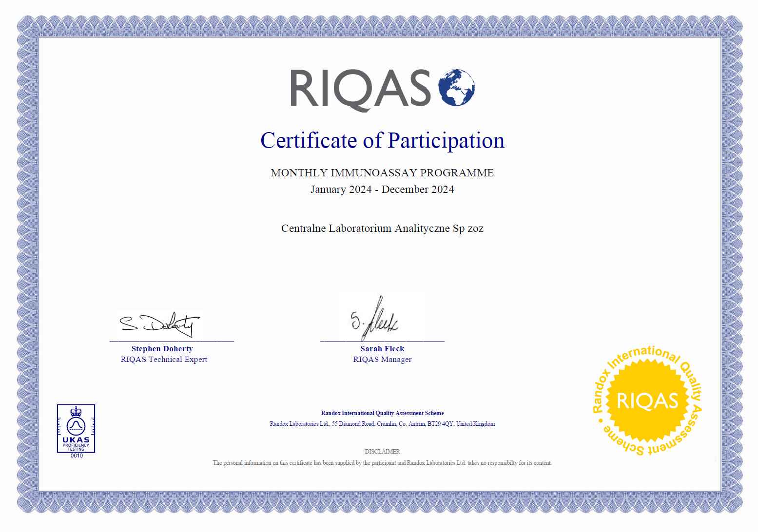Click the 'DISCLAIMER' label
Screen dimensions: 758x532
point(382,452)
